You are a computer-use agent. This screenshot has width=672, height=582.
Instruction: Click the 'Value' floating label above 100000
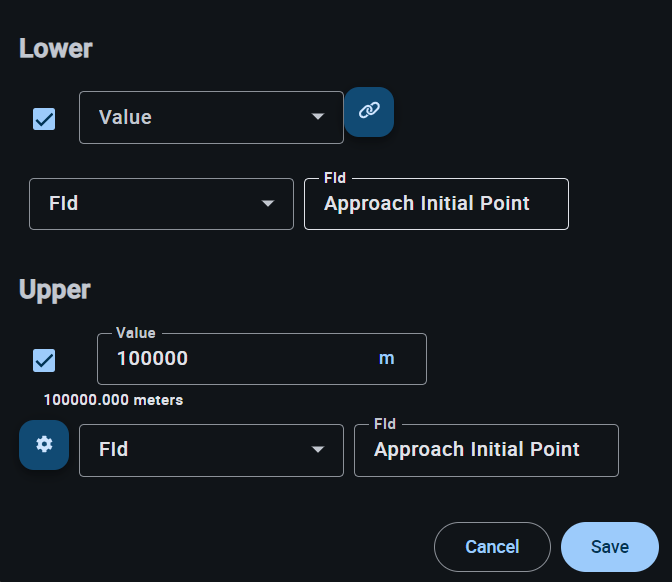(x=136, y=333)
